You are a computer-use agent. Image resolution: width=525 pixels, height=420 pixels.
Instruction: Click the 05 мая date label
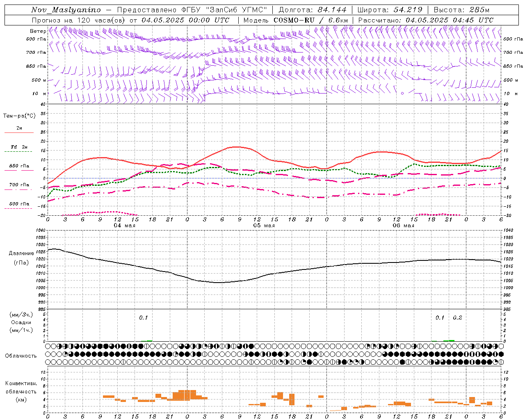click(264, 226)
